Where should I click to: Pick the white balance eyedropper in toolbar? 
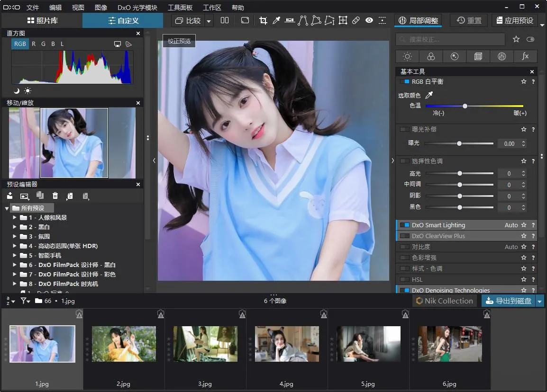tap(276, 20)
